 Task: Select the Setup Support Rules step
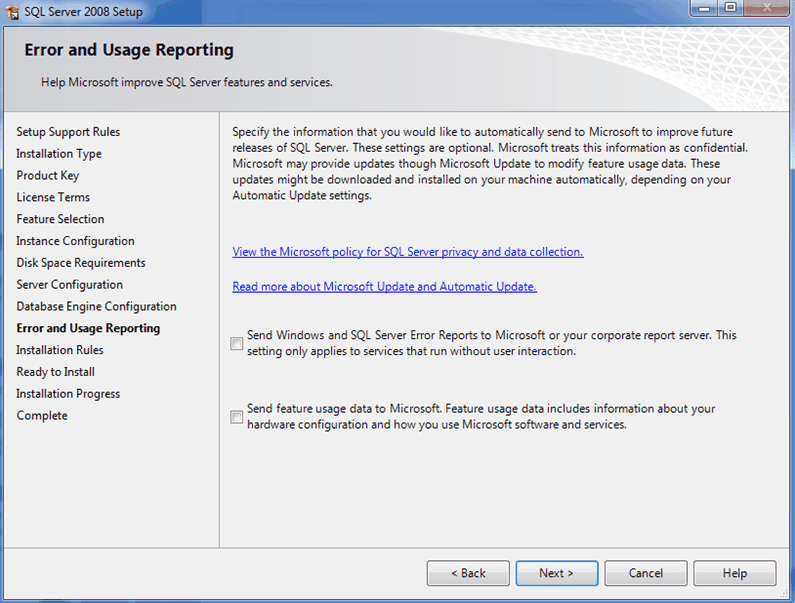click(x=68, y=132)
